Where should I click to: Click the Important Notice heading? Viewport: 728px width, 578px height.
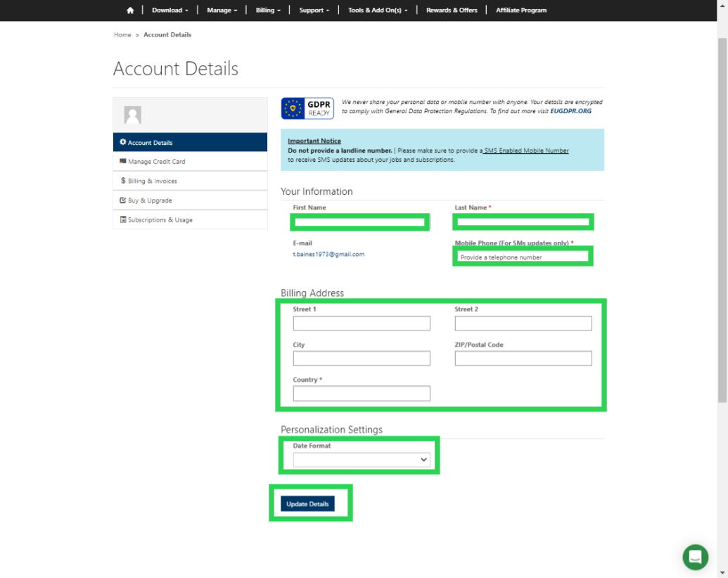tap(314, 141)
